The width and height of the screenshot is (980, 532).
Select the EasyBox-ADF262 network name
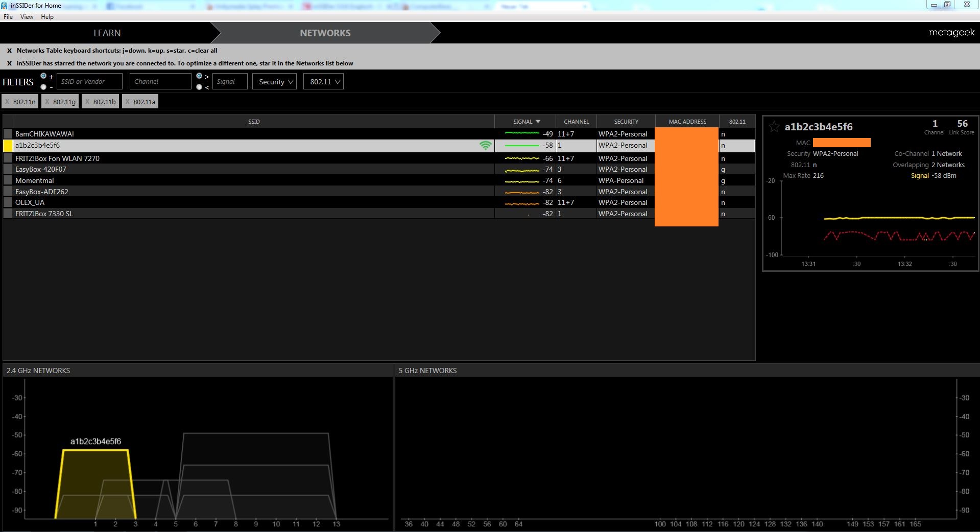pyautogui.click(x=42, y=192)
